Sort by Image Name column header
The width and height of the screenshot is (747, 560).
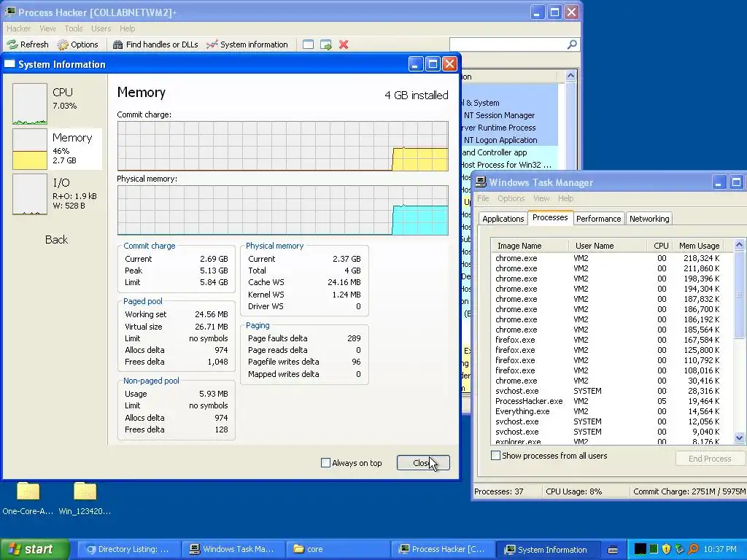530,246
